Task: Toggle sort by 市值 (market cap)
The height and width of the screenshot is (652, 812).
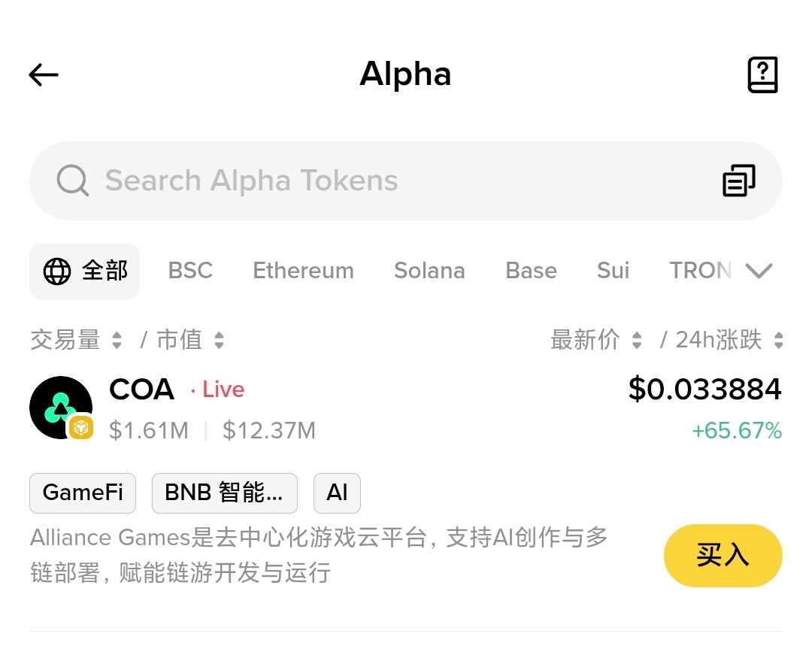Action: pos(189,340)
